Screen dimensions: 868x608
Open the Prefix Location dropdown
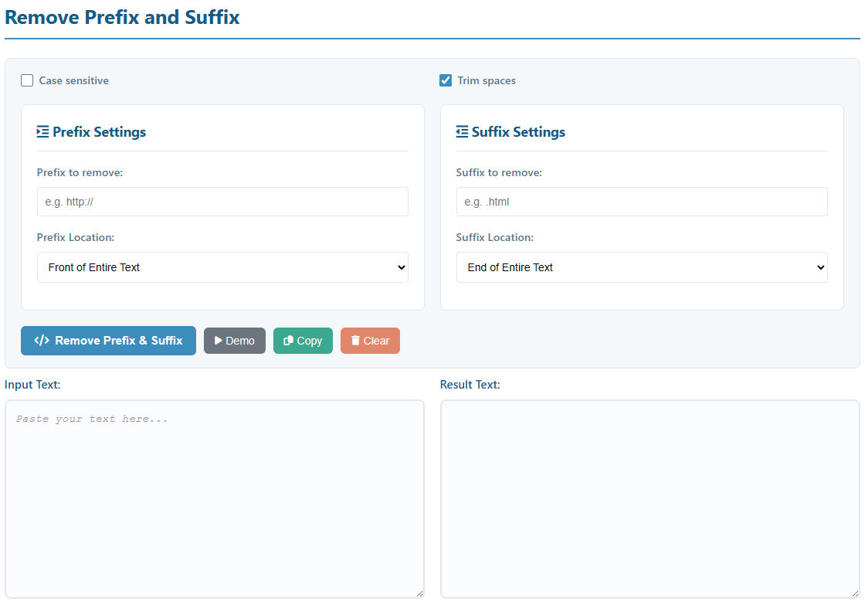pos(222,267)
